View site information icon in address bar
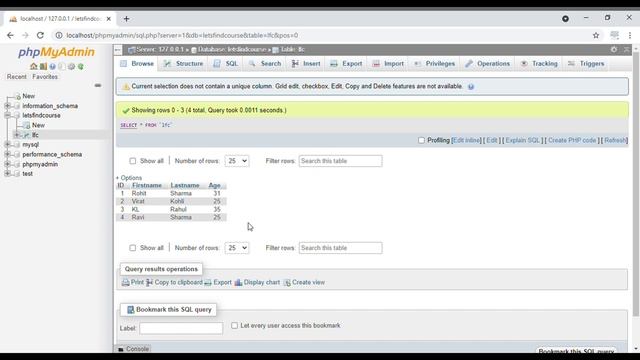Screen dimensions: 640x360 click(59, 36)
